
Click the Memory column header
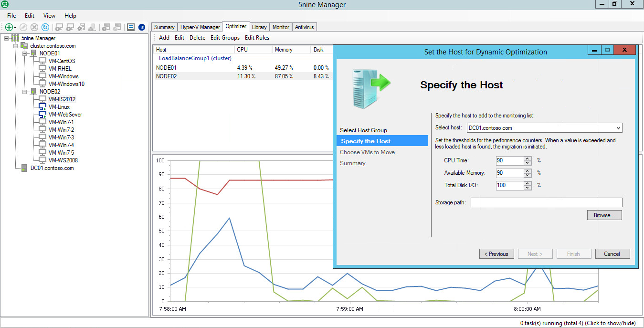click(291, 50)
